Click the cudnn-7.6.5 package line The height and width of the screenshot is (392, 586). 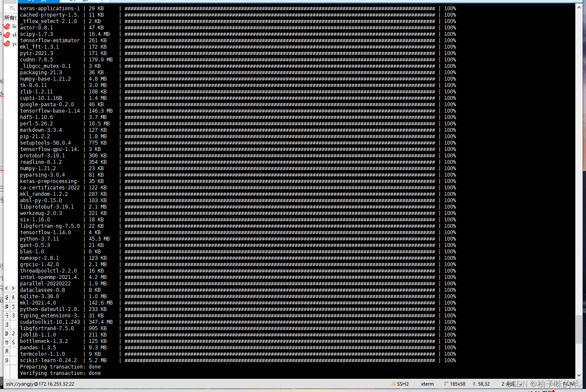(x=238, y=60)
